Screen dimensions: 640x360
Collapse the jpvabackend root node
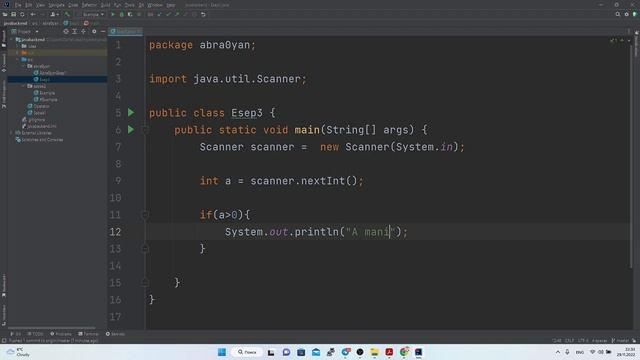[x=12, y=40]
